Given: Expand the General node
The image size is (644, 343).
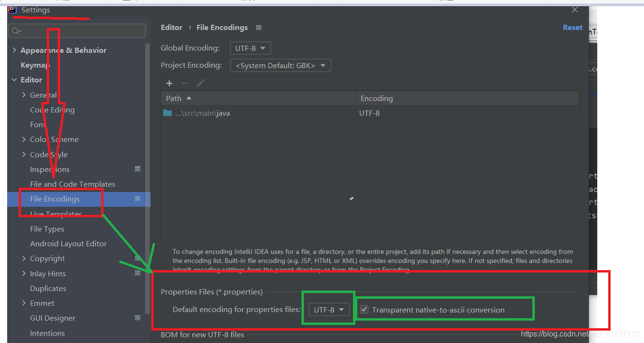Looking at the screenshot, I should tap(24, 95).
